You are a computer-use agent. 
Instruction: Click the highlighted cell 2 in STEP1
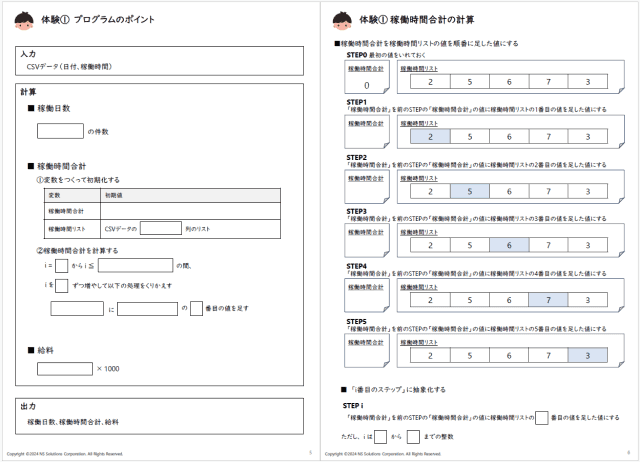[429, 137]
